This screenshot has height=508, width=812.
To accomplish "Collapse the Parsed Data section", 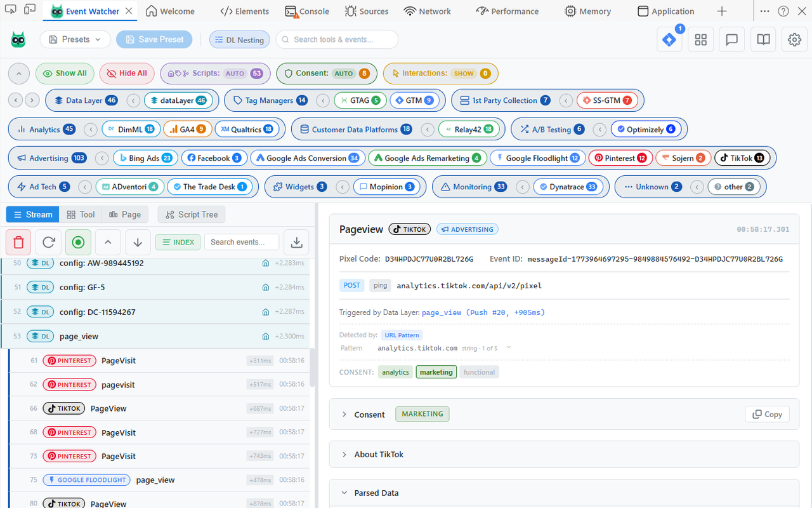I will pyautogui.click(x=344, y=493).
